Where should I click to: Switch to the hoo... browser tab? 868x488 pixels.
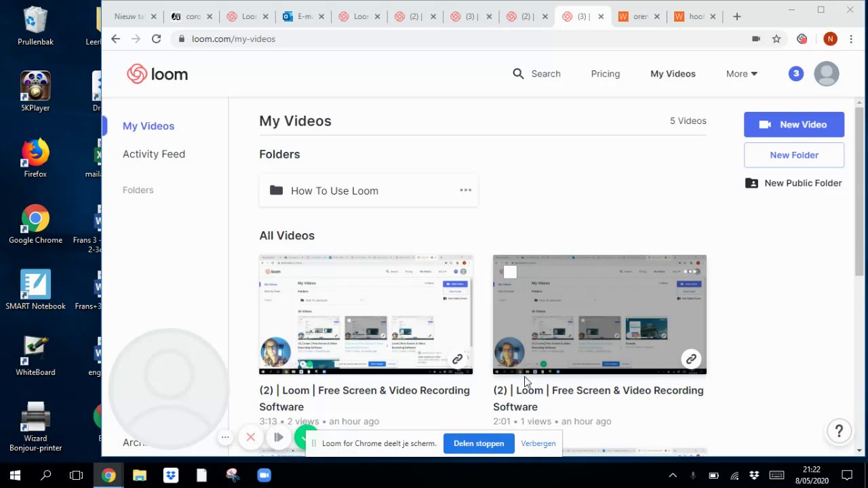tap(694, 16)
